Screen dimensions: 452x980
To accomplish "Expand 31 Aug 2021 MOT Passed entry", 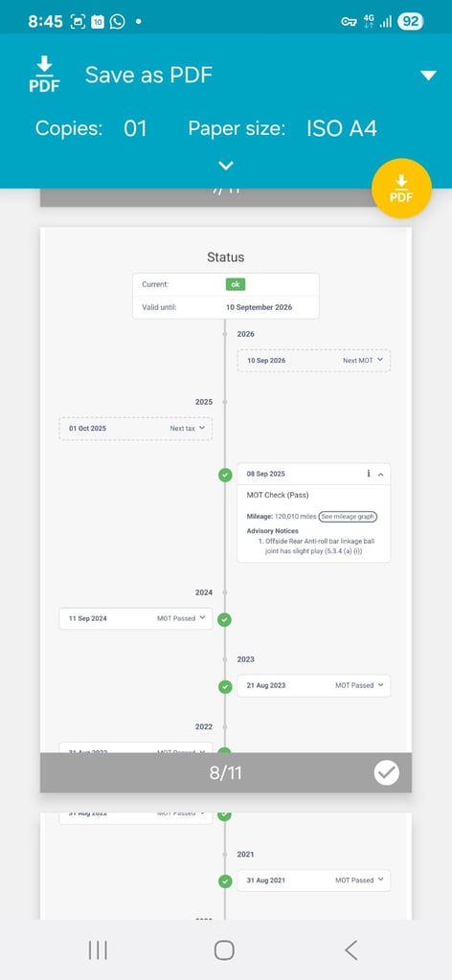I will (314, 880).
